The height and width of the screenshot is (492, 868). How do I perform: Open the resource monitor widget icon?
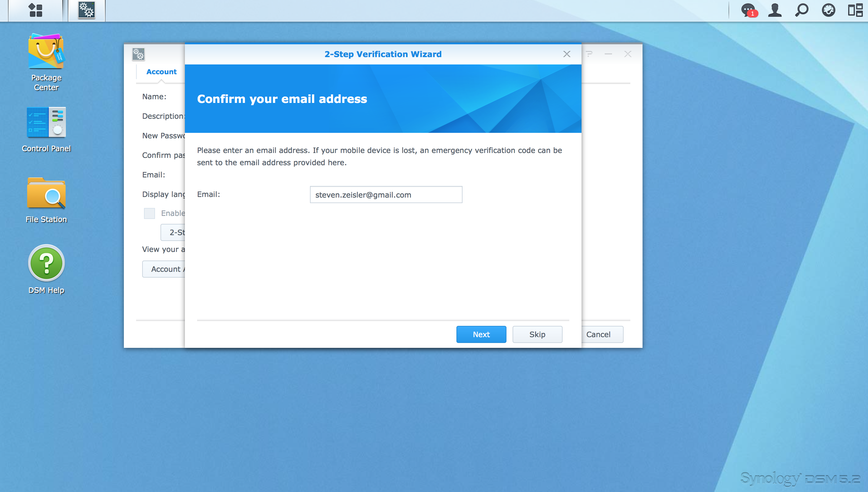(x=828, y=10)
